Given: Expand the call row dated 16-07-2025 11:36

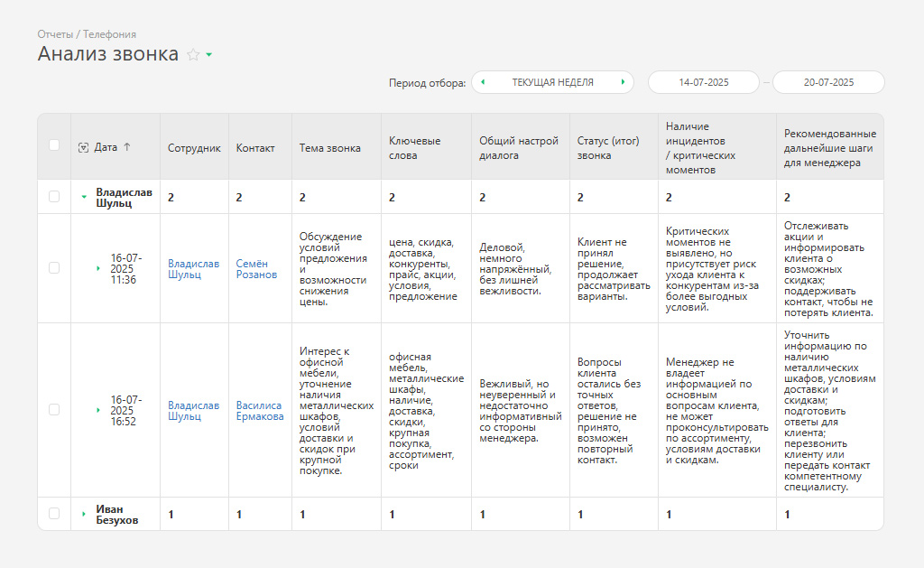Looking at the screenshot, I should coord(98,268).
